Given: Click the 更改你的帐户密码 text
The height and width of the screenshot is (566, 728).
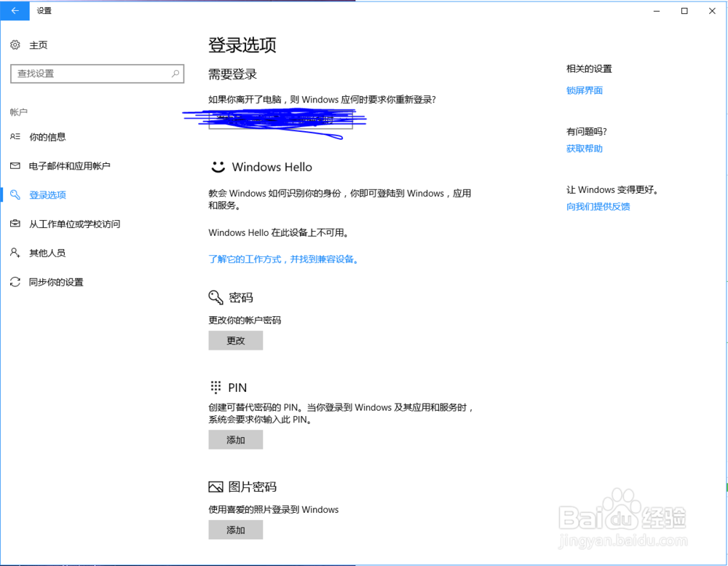Looking at the screenshot, I should click(x=245, y=321).
